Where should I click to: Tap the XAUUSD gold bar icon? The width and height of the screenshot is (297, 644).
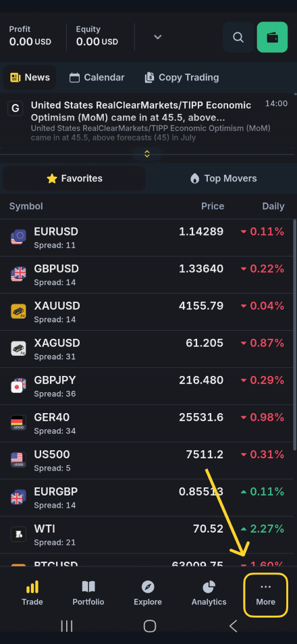[18, 311]
